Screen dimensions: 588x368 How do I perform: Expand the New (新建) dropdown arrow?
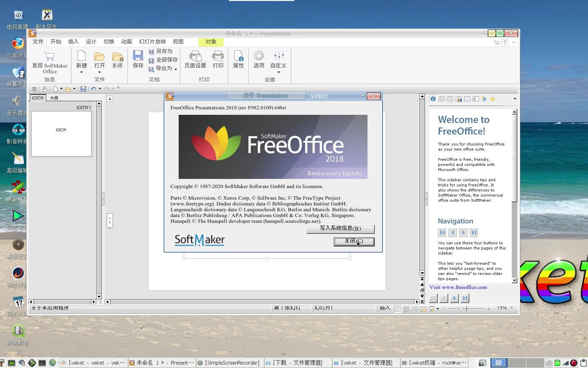81,72
